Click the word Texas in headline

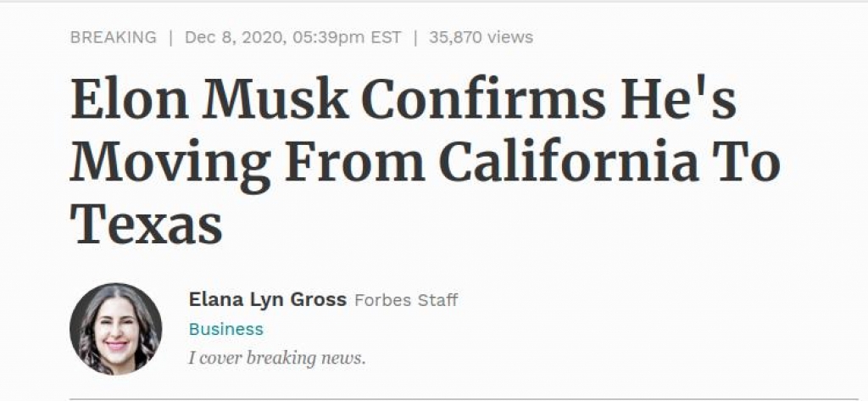click(146, 223)
